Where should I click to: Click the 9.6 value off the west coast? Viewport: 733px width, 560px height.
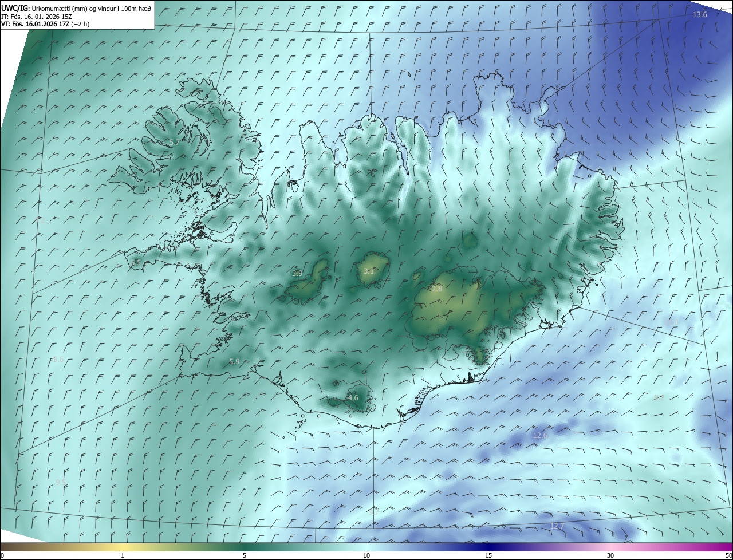[x=58, y=359]
